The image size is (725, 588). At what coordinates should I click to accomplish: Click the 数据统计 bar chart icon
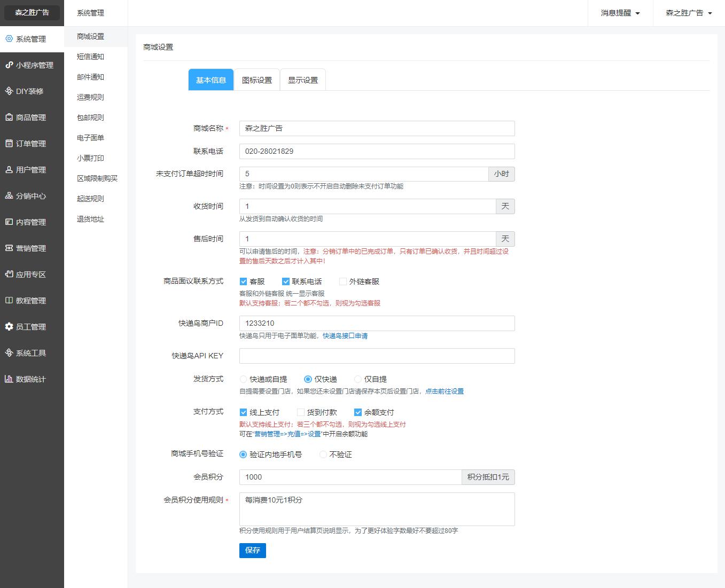point(9,379)
